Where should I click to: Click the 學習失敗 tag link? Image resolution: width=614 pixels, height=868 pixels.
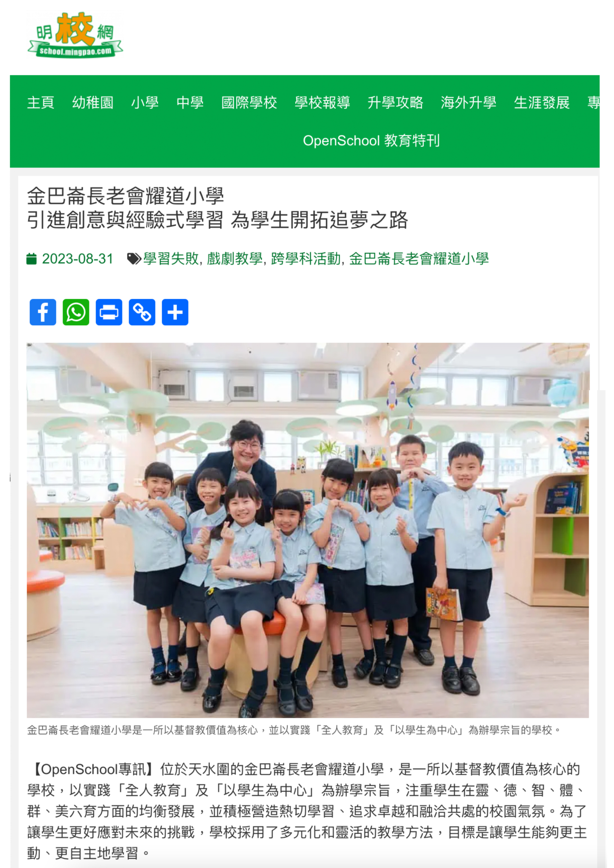point(171,259)
